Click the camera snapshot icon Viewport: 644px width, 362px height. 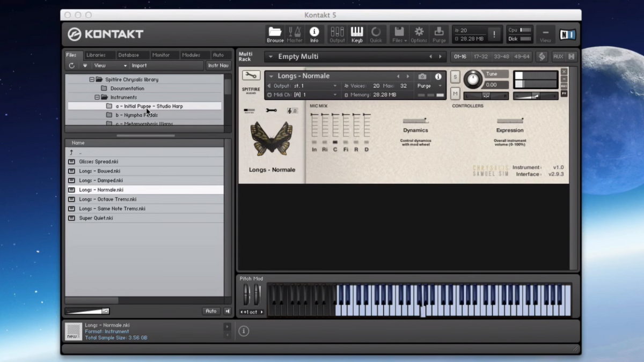coord(422,77)
